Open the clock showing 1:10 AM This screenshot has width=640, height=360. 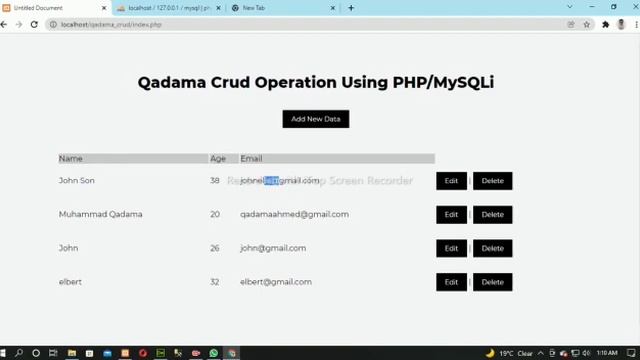click(x=607, y=353)
